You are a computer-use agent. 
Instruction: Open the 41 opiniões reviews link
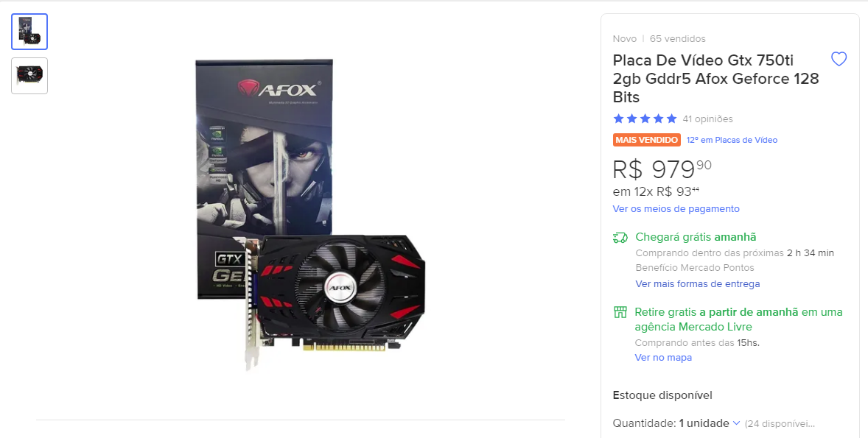(x=707, y=119)
